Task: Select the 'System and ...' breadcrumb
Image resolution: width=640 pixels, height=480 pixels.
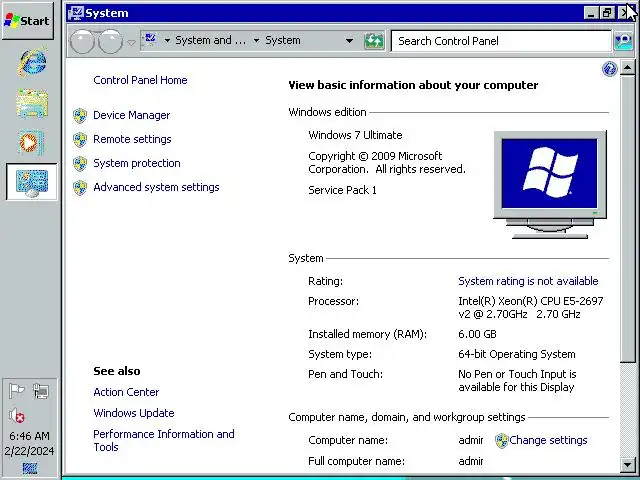Action: pos(211,40)
